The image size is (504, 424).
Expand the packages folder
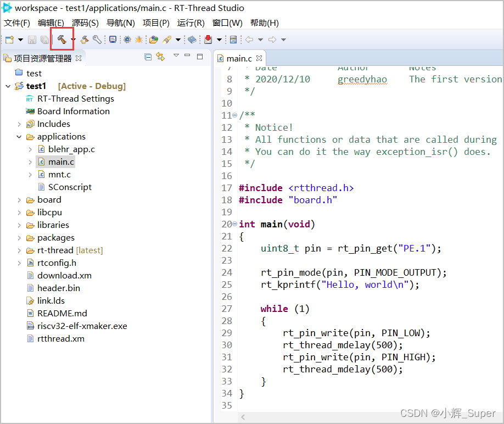19,238
